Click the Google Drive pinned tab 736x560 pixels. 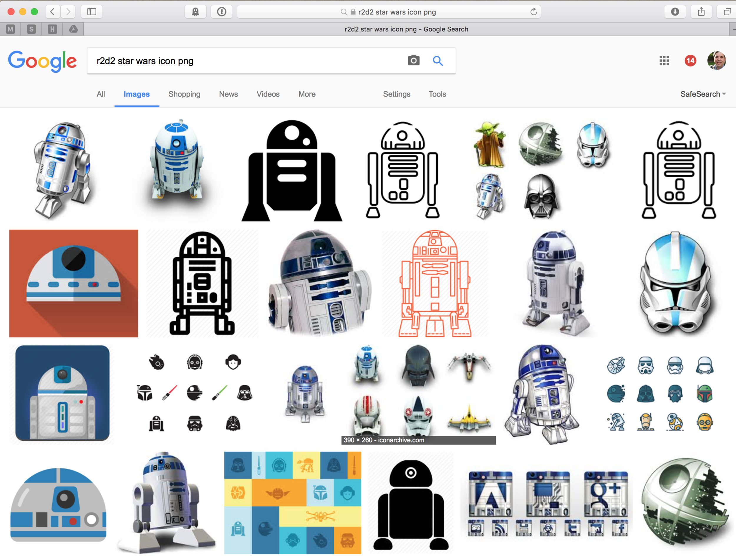[73, 29]
